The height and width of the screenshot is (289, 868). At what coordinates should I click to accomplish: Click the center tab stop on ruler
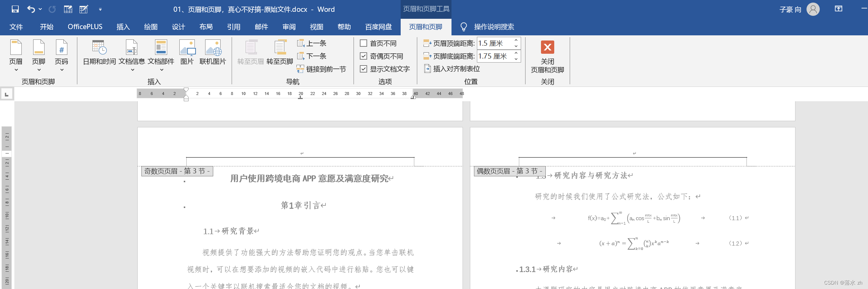[x=301, y=98]
